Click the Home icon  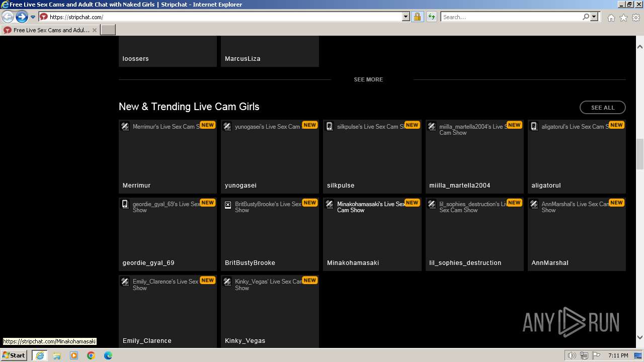point(611,18)
